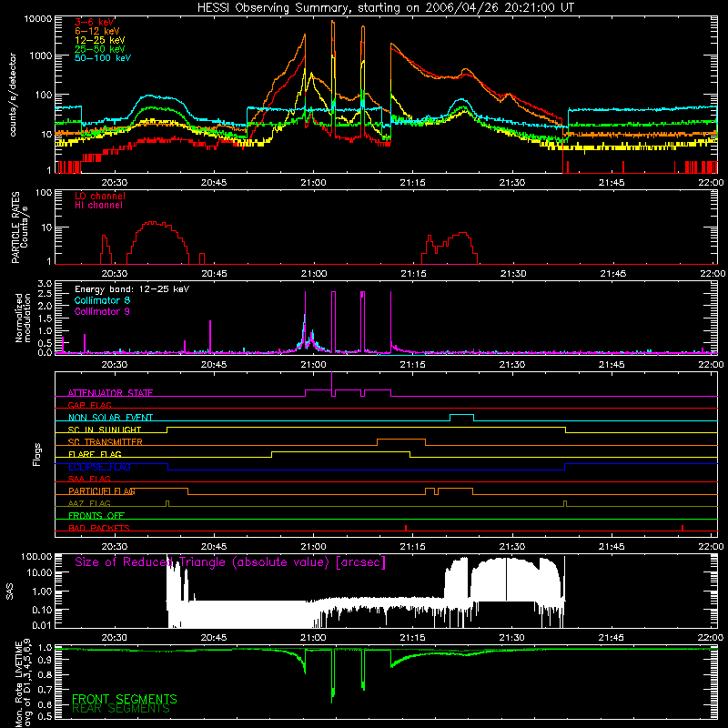Click the 20:30 tick under the particle rates plot
The width and height of the screenshot is (728, 728).
[x=115, y=274]
